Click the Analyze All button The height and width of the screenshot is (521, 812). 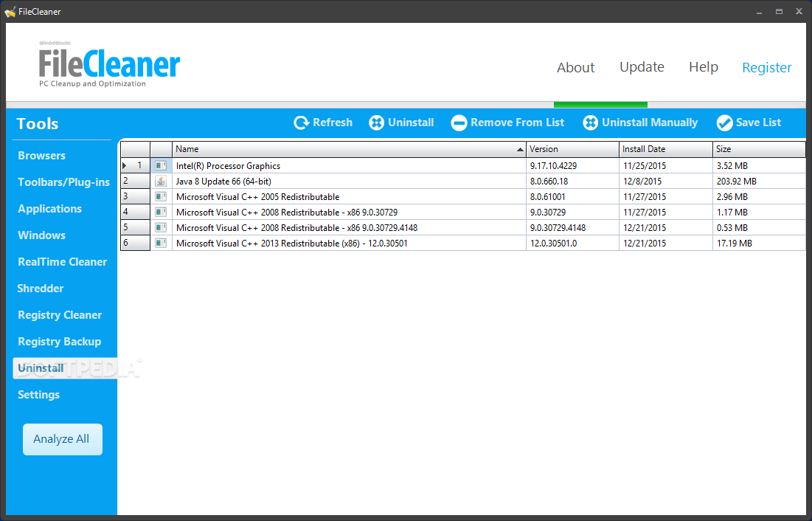coord(63,439)
